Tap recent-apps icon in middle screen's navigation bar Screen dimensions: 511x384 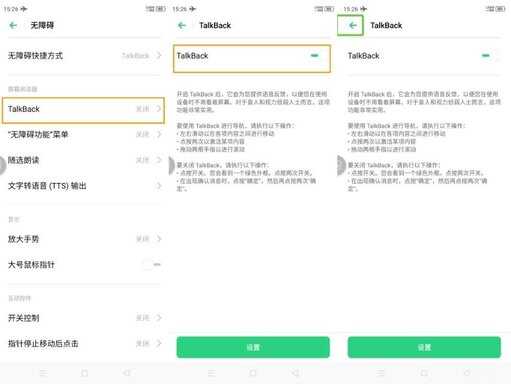[x=212, y=373]
